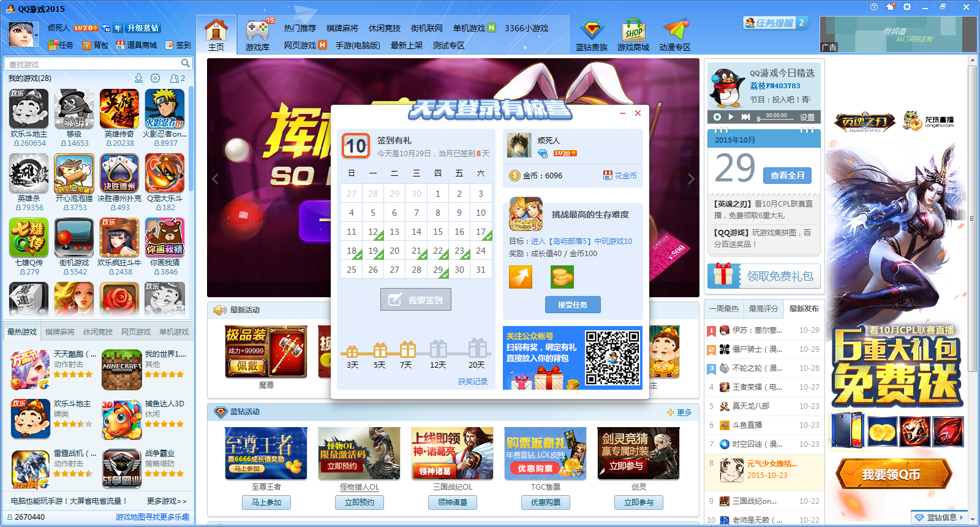Open the skin changer shirt icon
The width and height of the screenshot is (980, 527).
click(891, 7)
